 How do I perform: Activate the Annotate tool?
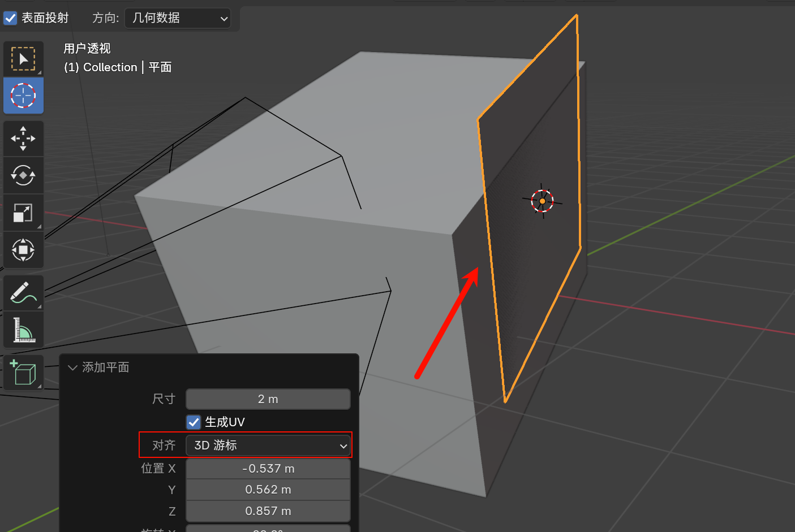pos(23,292)
